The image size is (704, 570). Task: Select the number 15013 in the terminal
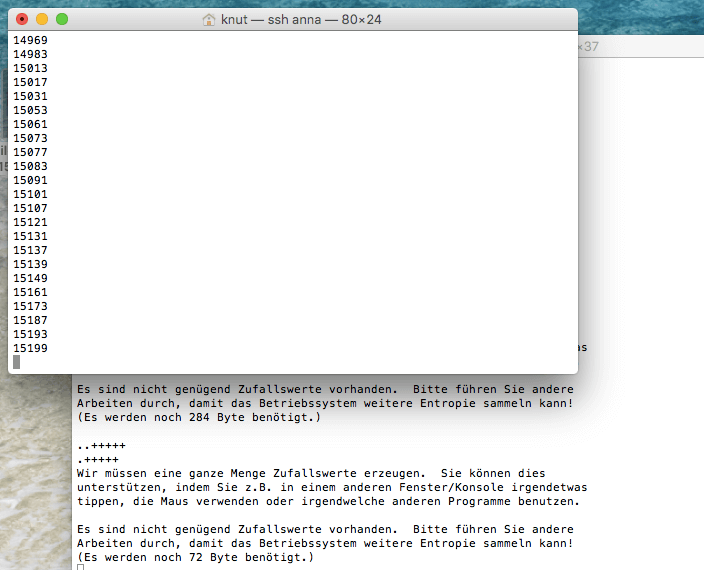click(x=30, y=68)
